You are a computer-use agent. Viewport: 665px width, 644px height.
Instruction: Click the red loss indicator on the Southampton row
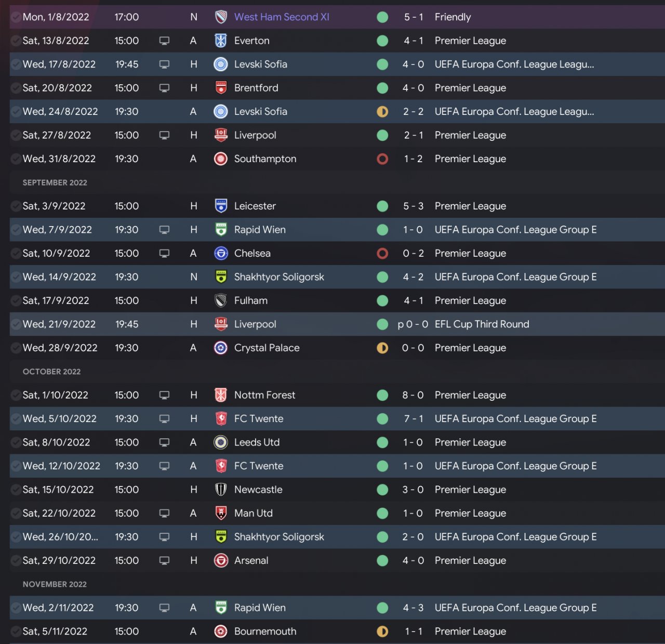point(382,159)
